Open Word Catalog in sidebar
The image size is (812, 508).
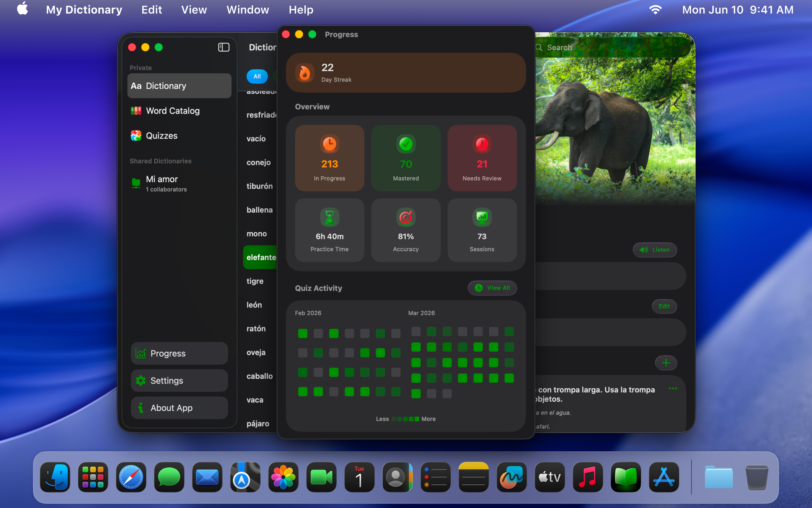tap(179, 111)
